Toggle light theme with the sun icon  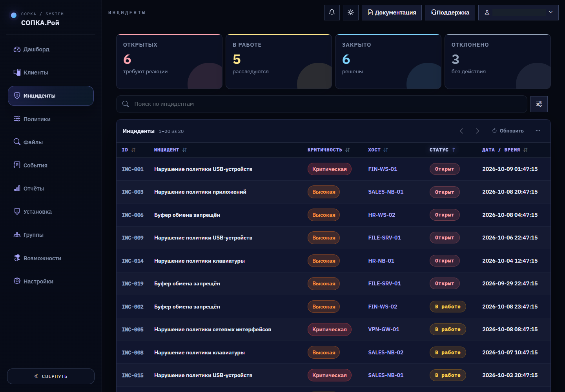click(x=351, y=13)
